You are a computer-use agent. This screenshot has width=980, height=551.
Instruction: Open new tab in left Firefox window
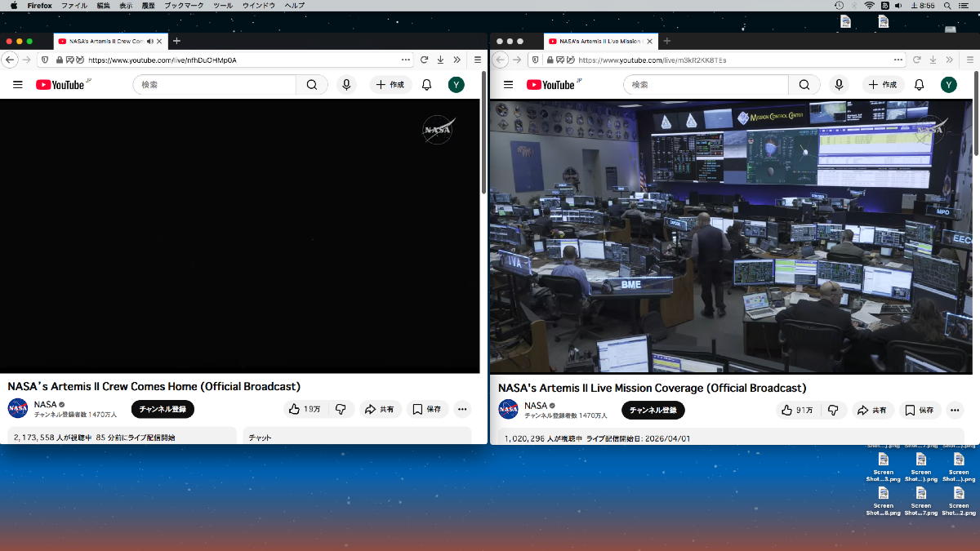(x=176, y=41)
